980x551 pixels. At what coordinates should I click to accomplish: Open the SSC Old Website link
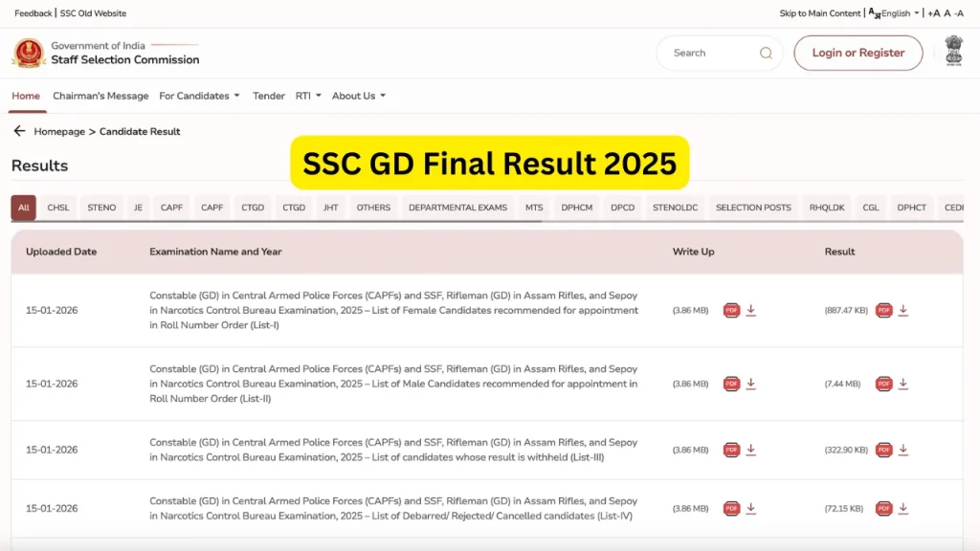93,13
